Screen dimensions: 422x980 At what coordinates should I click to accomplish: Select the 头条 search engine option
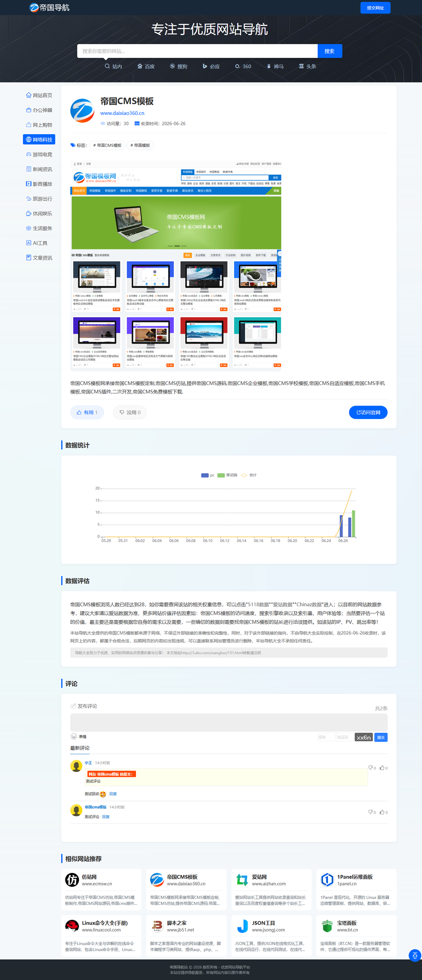tap(308, 66)
